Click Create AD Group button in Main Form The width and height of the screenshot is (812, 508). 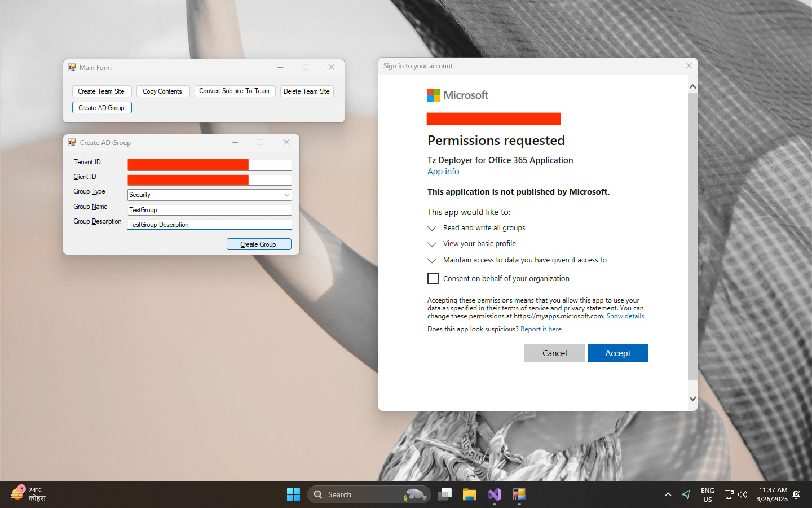(x=101, y=108)
